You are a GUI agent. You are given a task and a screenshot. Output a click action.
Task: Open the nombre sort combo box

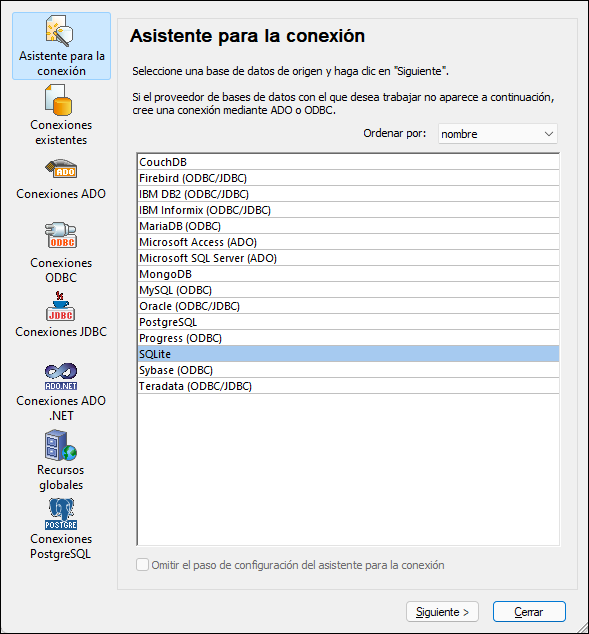498,134
